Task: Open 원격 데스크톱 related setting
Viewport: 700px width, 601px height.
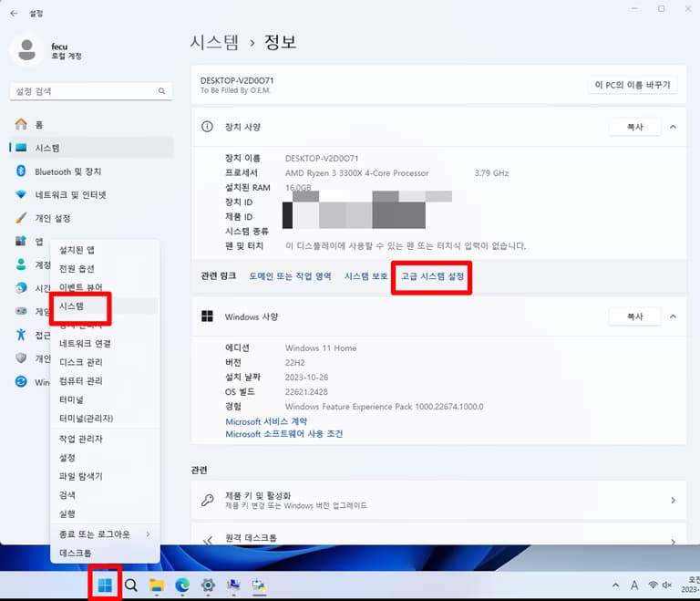Action: (438, 534)
